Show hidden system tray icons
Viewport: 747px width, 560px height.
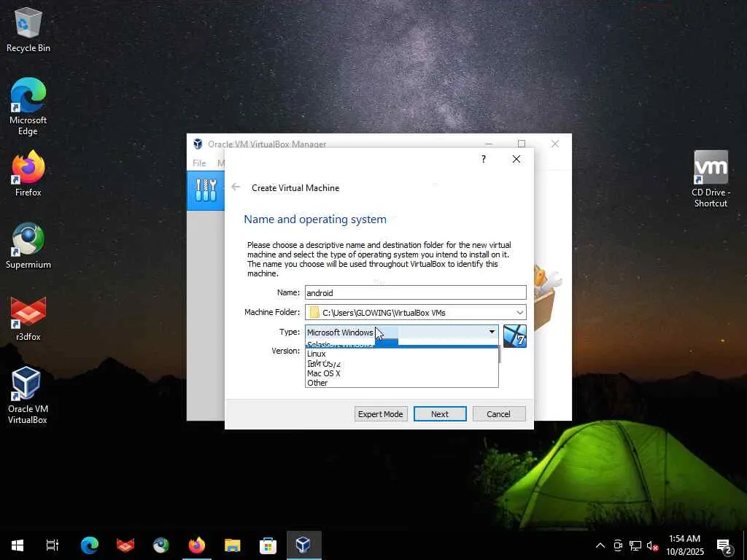600,545
